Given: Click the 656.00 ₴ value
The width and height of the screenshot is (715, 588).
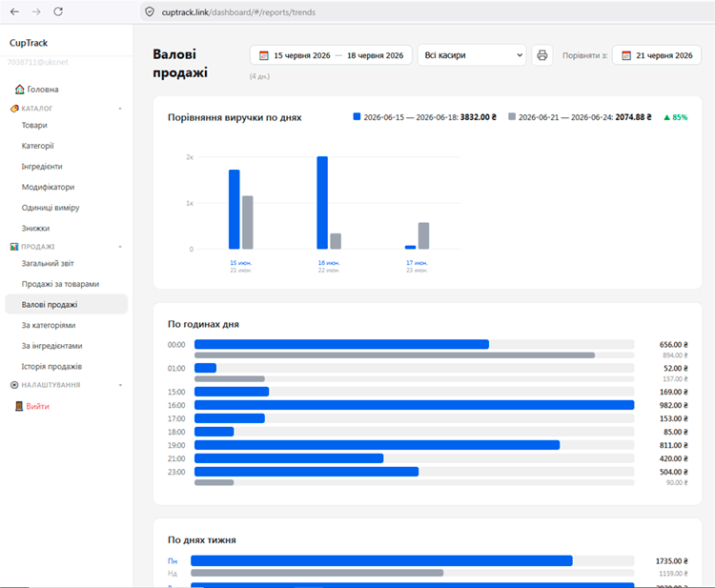Looking at the screenshot, I should 673,345.
